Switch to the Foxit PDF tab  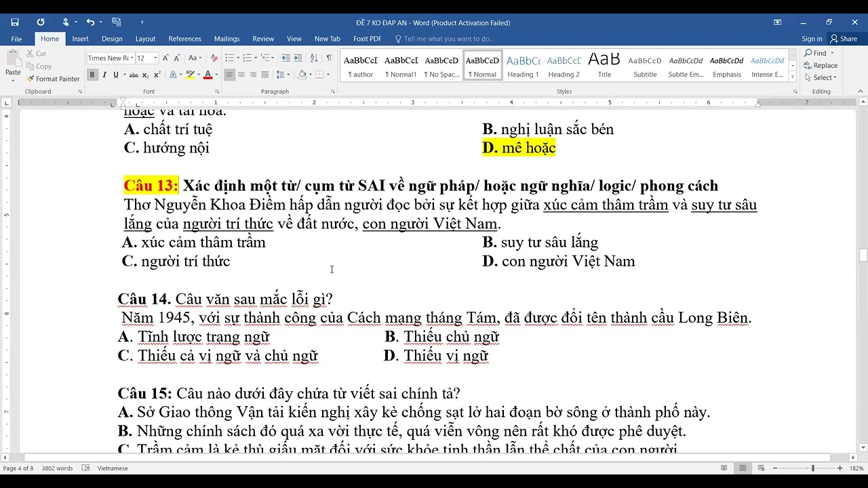click(x=367, y=39)
